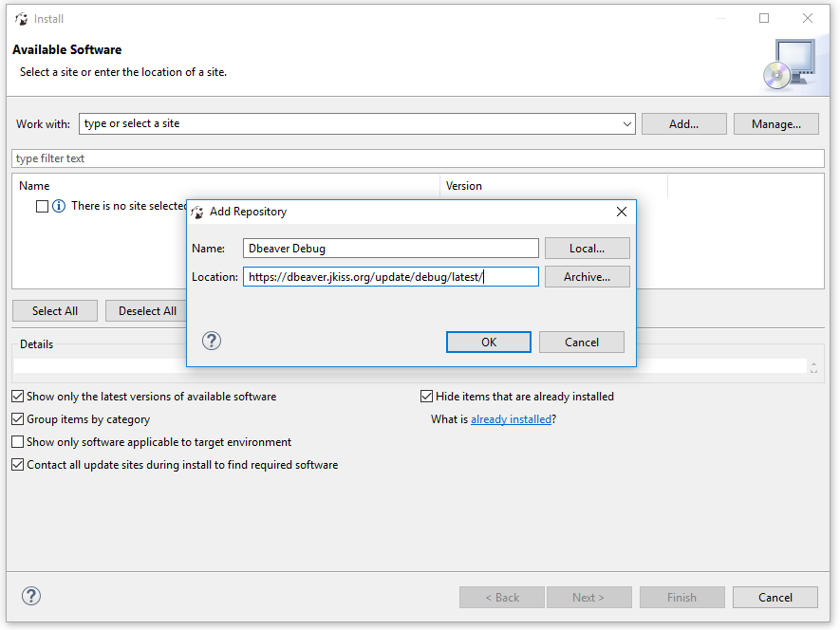Click the info icon beside 'There is no site selected'
Screen dimensions: 840x630
pyautogui.click(x=59, y=206)
